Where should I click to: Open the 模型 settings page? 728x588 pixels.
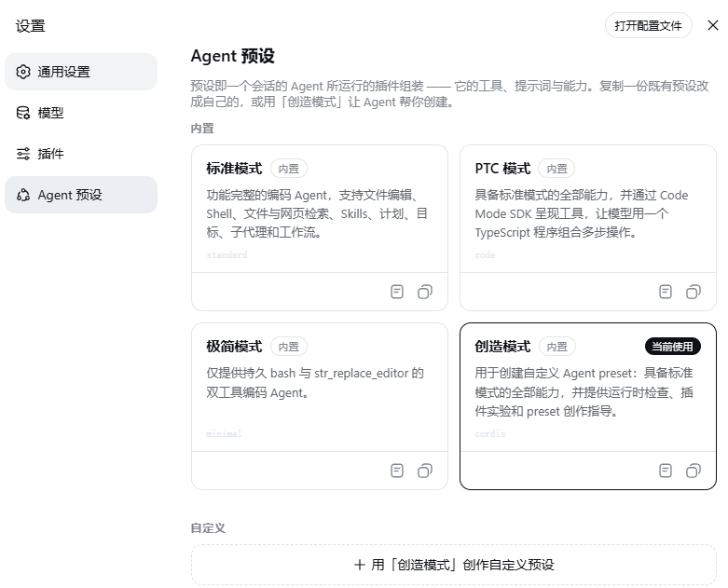point(81,113)
